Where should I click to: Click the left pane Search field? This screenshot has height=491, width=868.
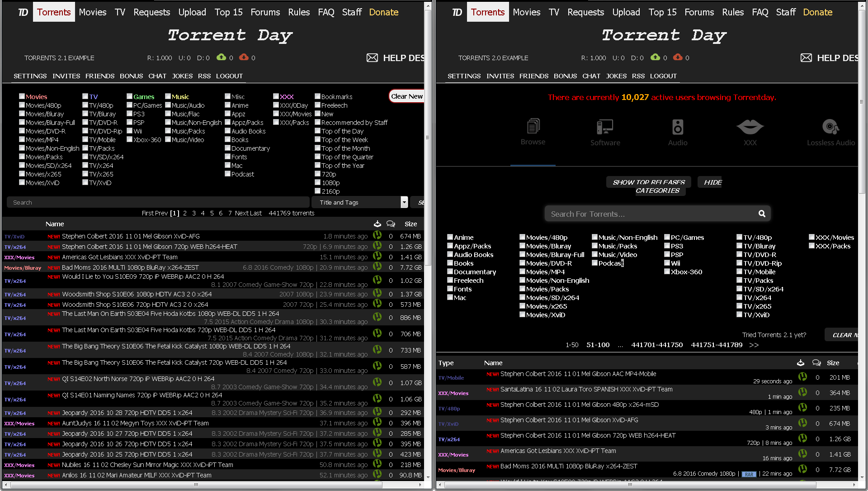tap(158, 202)
